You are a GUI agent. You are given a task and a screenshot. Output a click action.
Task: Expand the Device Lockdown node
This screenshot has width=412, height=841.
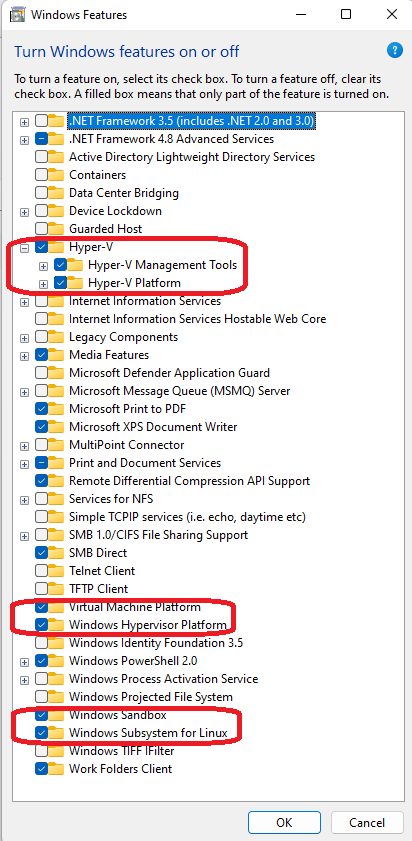coord(24,212)
